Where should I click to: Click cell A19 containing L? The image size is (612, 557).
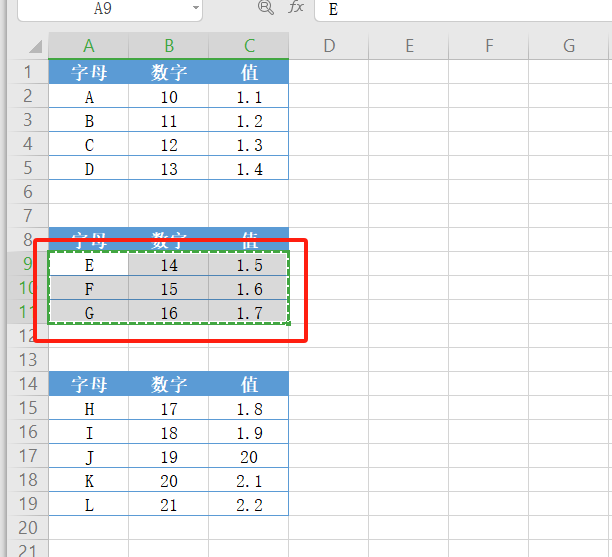tap(89, 504)
